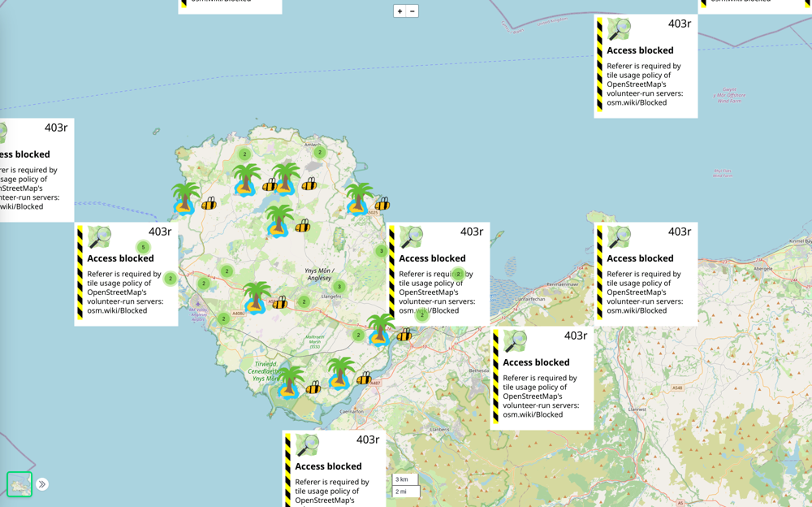Click the bee next to the westernmost palm tree
The width and height of the screenshot is (812, 507).
pos(209,203)
